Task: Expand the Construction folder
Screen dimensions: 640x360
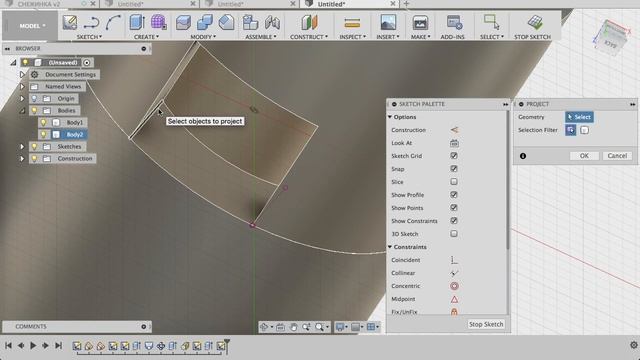Action: [22, 158]
